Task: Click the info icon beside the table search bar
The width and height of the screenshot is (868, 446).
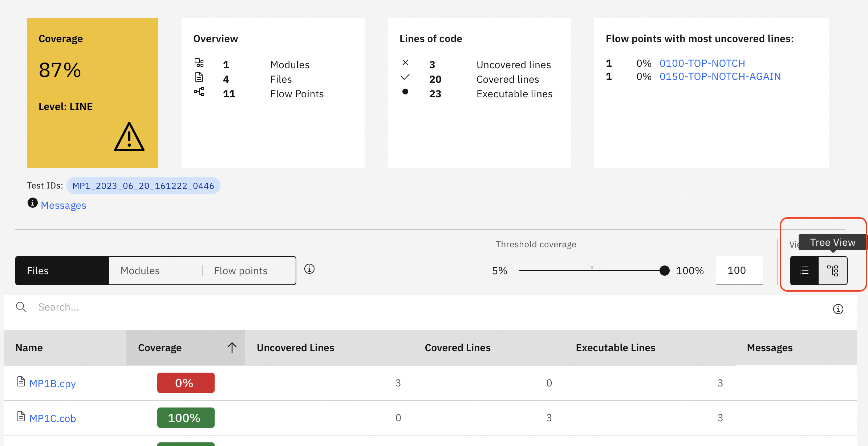Action: pos(838,309)
